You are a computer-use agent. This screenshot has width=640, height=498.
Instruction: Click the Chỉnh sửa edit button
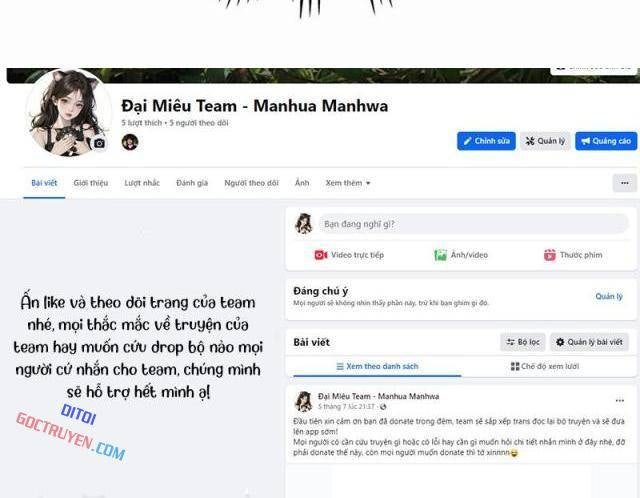486,141
